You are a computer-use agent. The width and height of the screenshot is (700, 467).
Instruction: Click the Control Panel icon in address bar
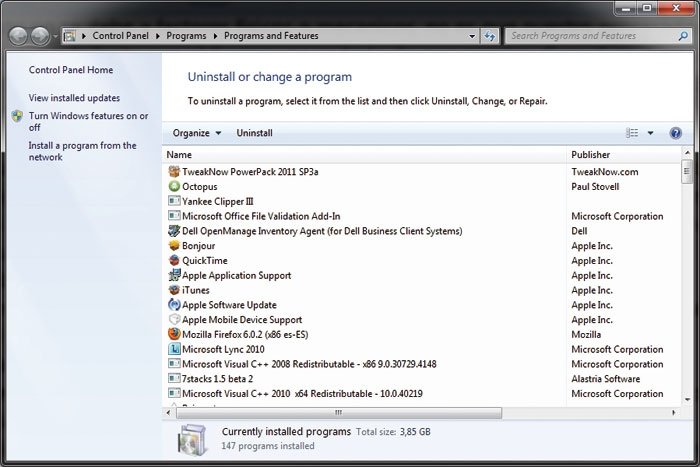69,36
